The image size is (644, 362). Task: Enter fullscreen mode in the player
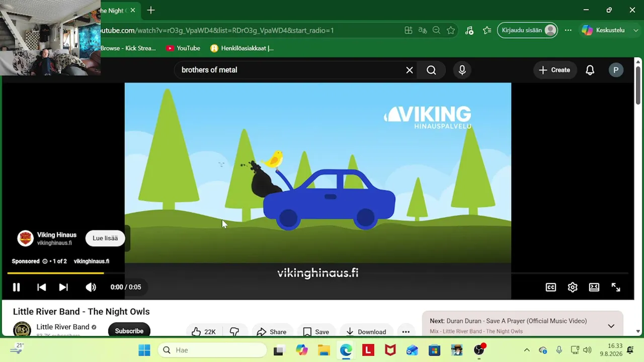(x=616, y=287)
